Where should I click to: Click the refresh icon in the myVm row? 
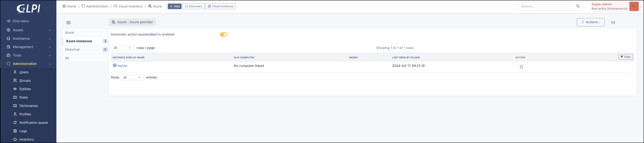521,67
